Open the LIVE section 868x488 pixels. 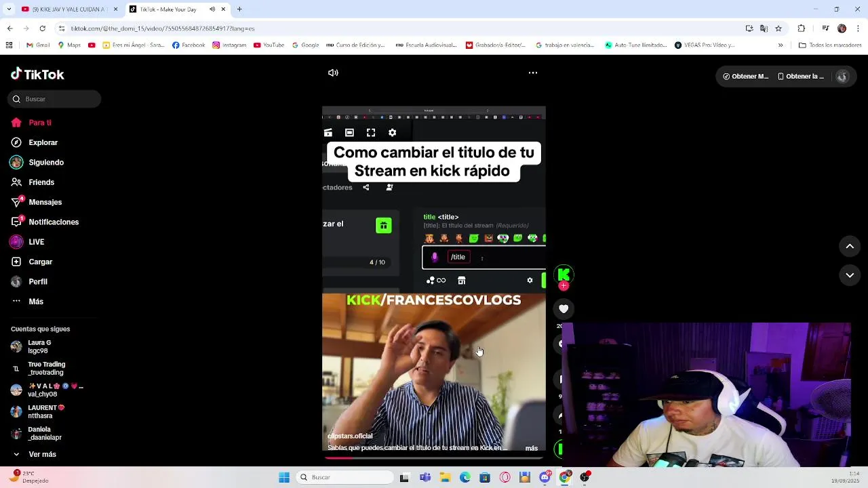[x=27, y=242]
